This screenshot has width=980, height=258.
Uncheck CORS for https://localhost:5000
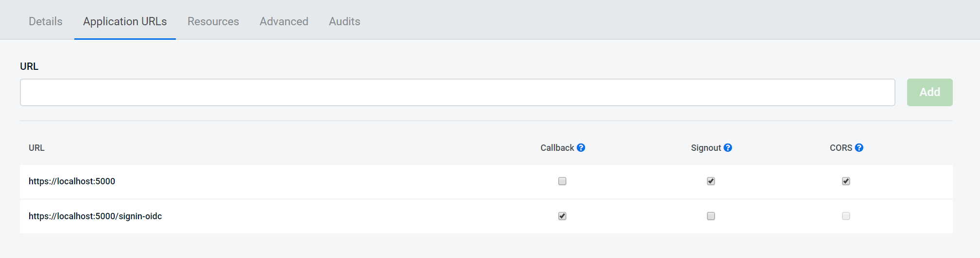[x=846, y=181]
